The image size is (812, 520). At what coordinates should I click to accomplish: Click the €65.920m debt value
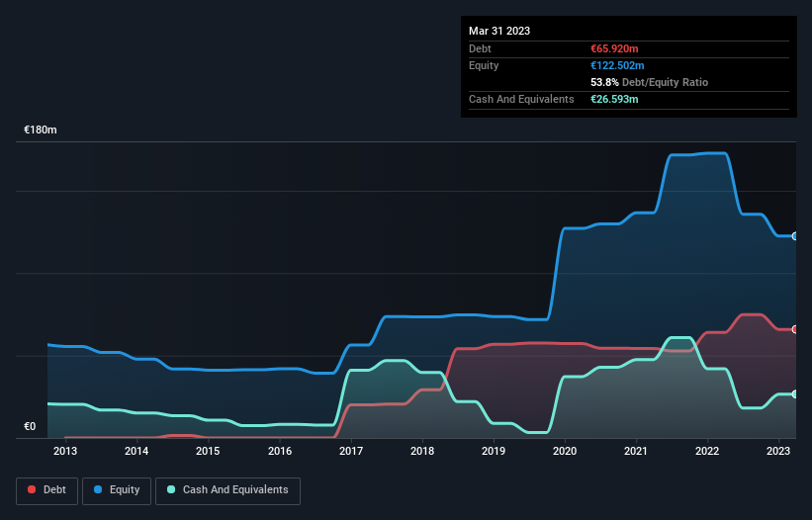[x=614, y=48]
